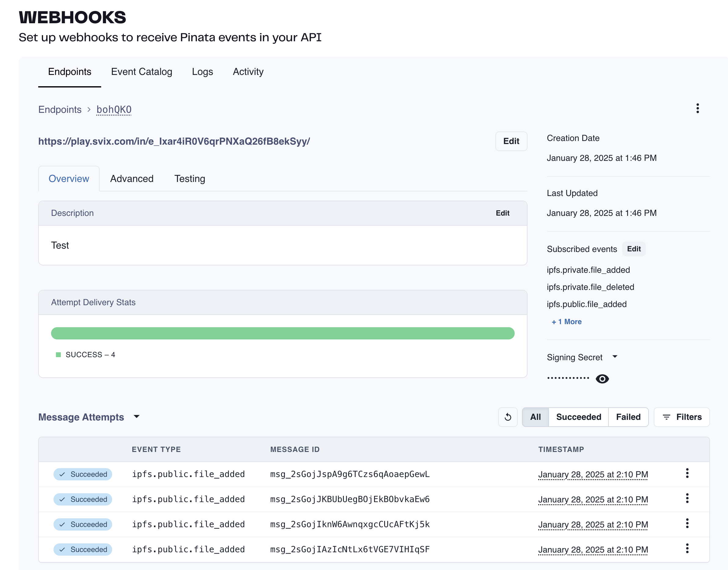Open row menu for msg_2sGojJspA9g6TCzs6qAoaepGewL
Viewport: 728px width, 570px height.
(687, 473)
